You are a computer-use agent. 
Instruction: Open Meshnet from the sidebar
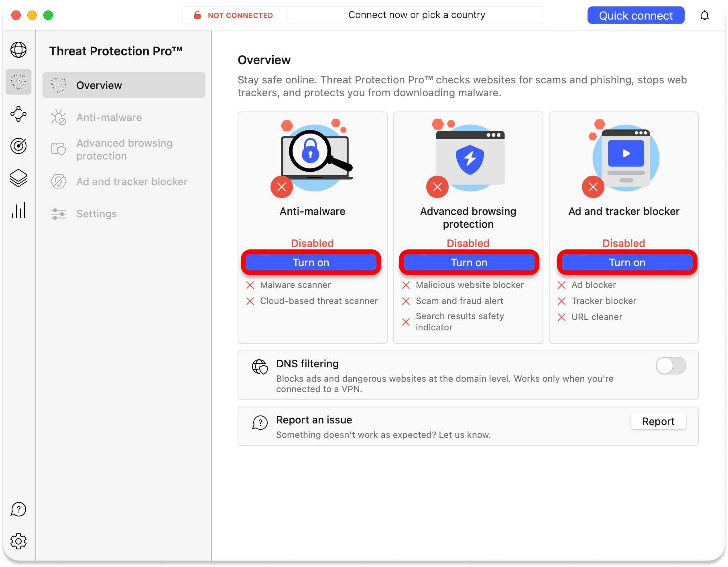pos(18,114)
